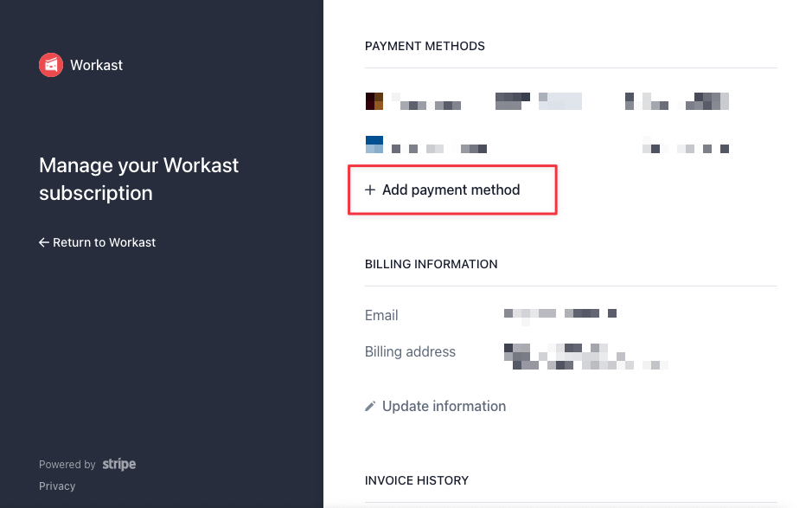The height and width of the screenshot is (508, 812).
Task: Click the blurred billing address value
Action: click(585, 357)
